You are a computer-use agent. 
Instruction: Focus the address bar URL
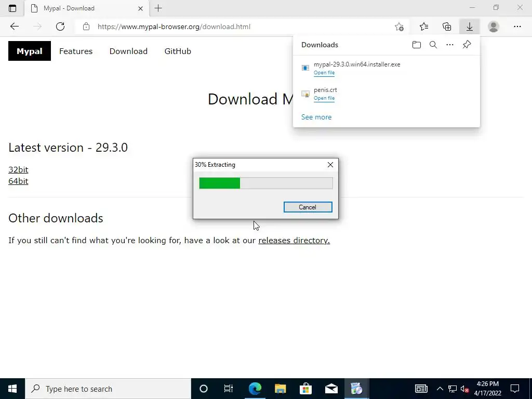174,26
